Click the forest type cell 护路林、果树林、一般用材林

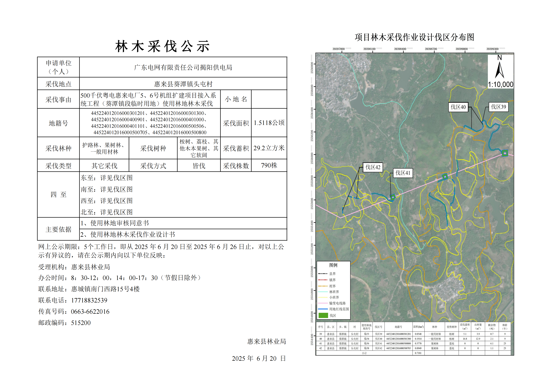click(104, 148)
